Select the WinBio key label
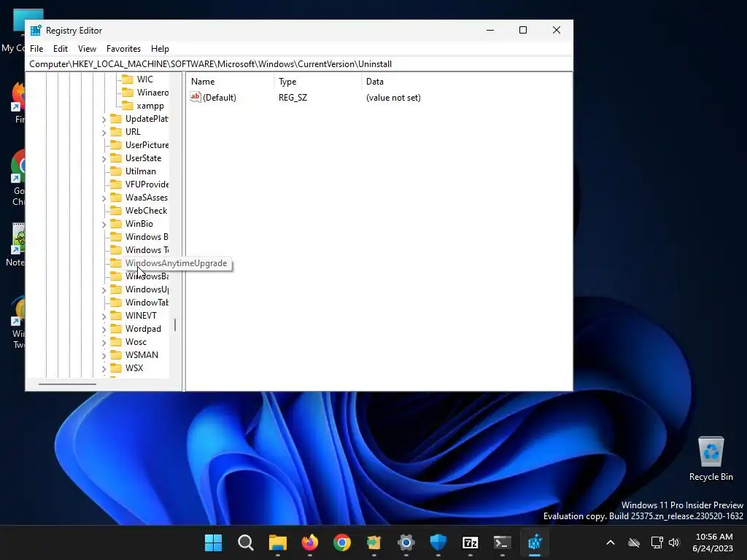 139,224
